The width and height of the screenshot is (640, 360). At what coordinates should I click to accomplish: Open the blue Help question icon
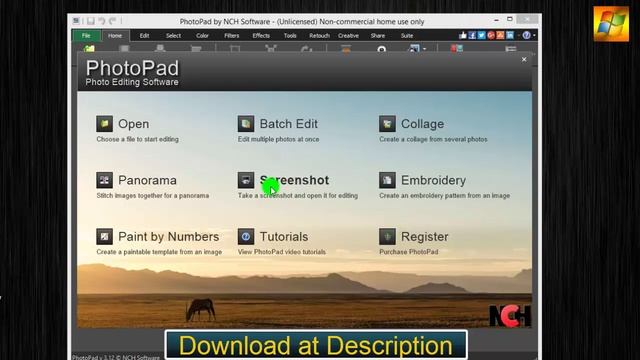pyautogui.click(x=527, y=36)
